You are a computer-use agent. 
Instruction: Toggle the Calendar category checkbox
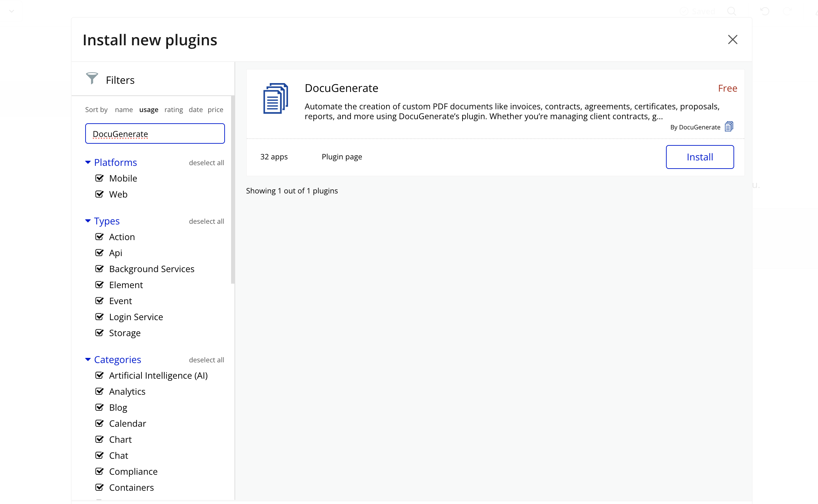click(x=99, y=423)
